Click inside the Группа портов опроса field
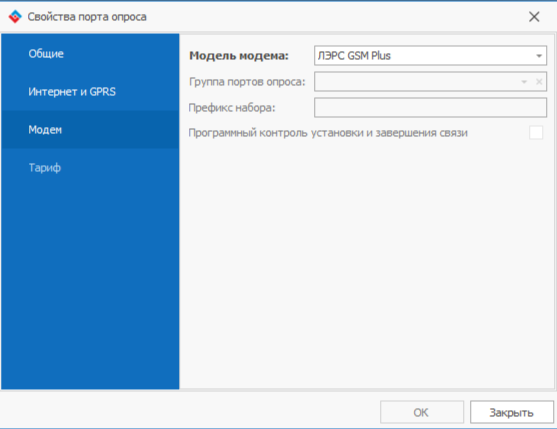Image resolution: width=557 pixels, height=429 pixels. tap(416, 82)
